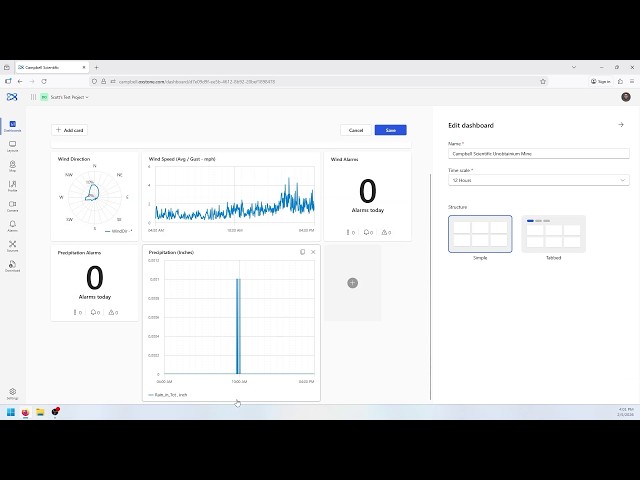Click Precipitation Alarms zero count
Screen dimensions: 640x480
95,278
